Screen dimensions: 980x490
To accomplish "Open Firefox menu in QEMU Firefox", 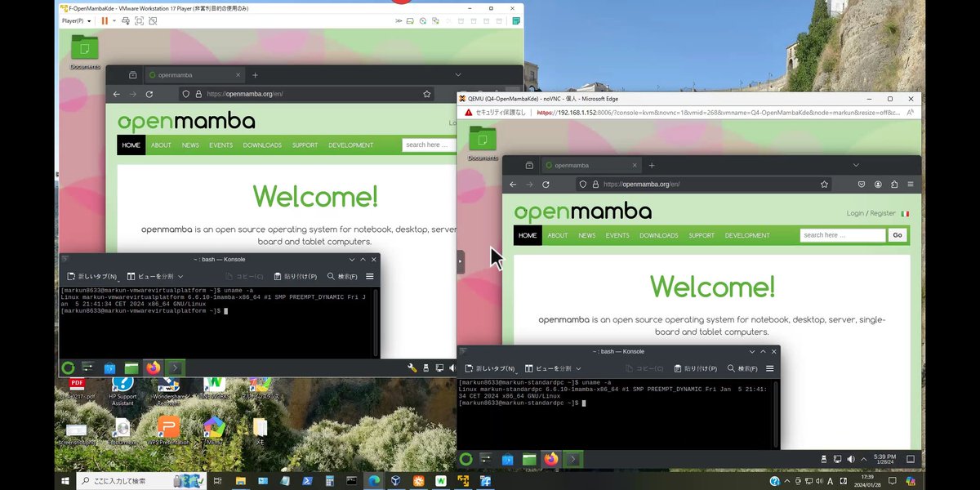I will pos(910,185).
